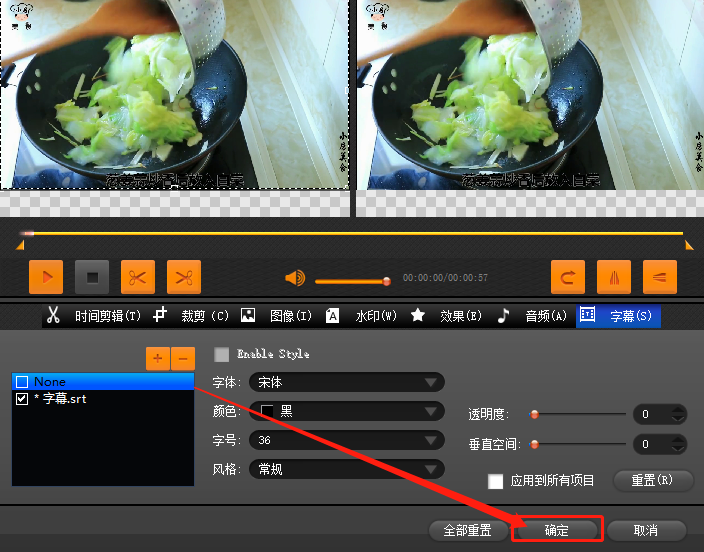Click the picture icon beside 图像

pyautogui.click(x=248, y=315)
